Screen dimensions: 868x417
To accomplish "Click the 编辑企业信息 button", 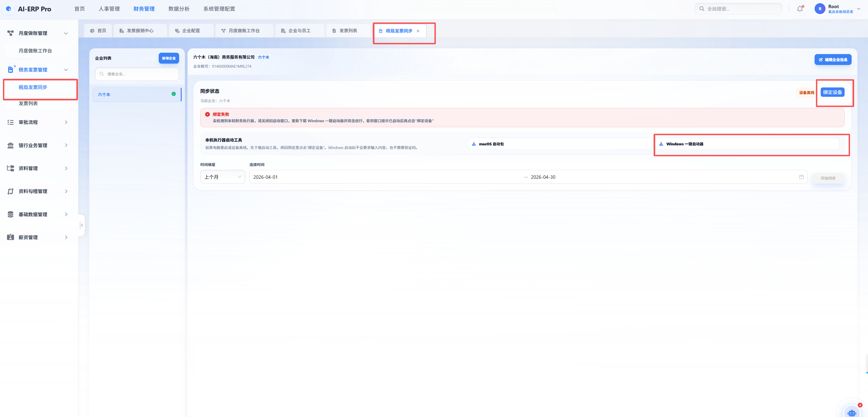I will [x=833, y=60].
